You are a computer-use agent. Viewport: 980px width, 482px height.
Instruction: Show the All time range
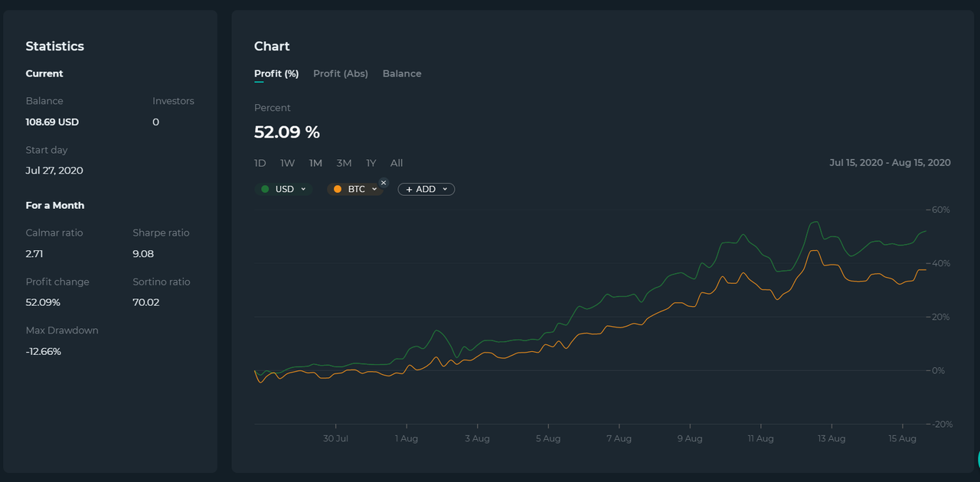tap(397, 163)
